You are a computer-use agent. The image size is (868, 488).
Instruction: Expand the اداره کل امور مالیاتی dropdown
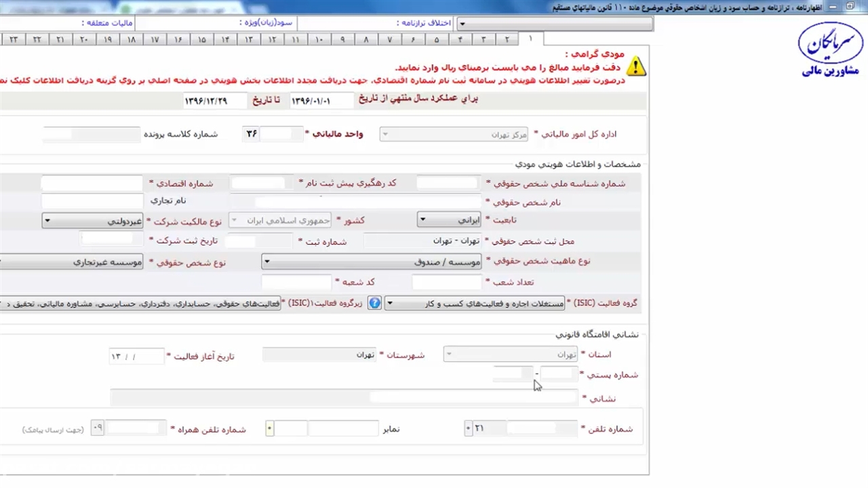tap(385, 134)
